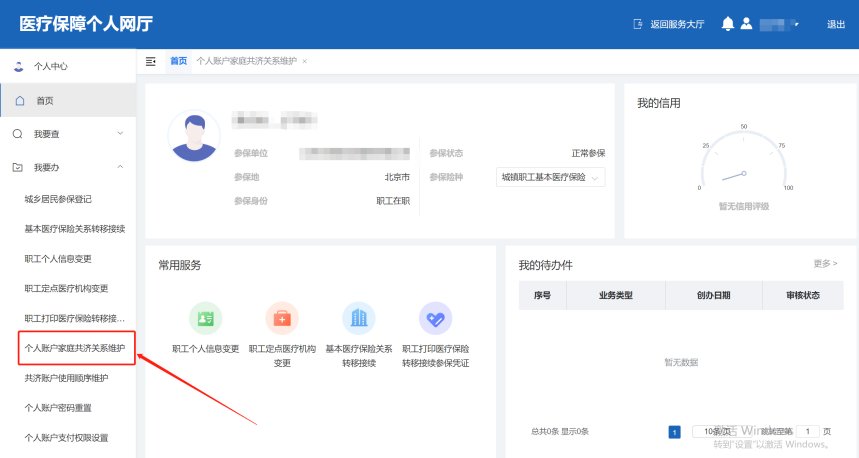Close the 个人账户家庭共济关系维护 tab

(x=304, y=61)
